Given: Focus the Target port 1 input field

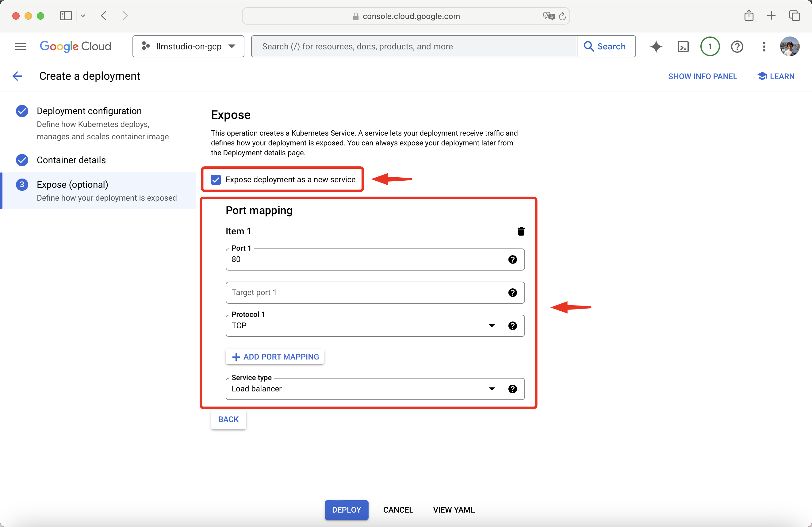Looking at the screenshot, I should click(x=365, y=293).
